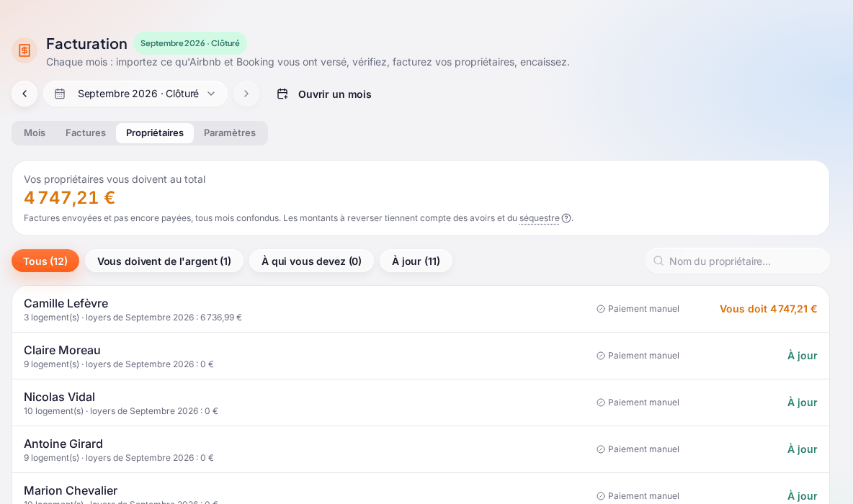853x504 pixels.
Task: Switch to the Factures tab
Action: coord(86,132)
